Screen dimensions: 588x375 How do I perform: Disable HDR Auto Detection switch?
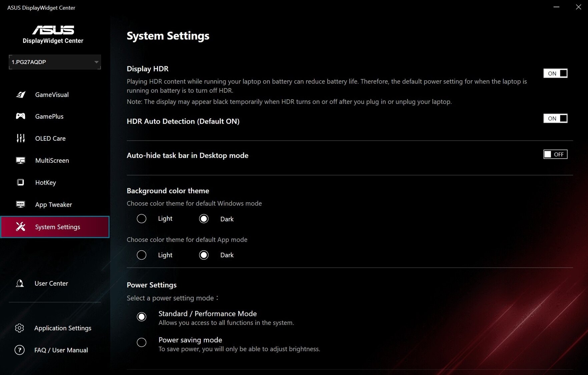(x=555, y=118)
